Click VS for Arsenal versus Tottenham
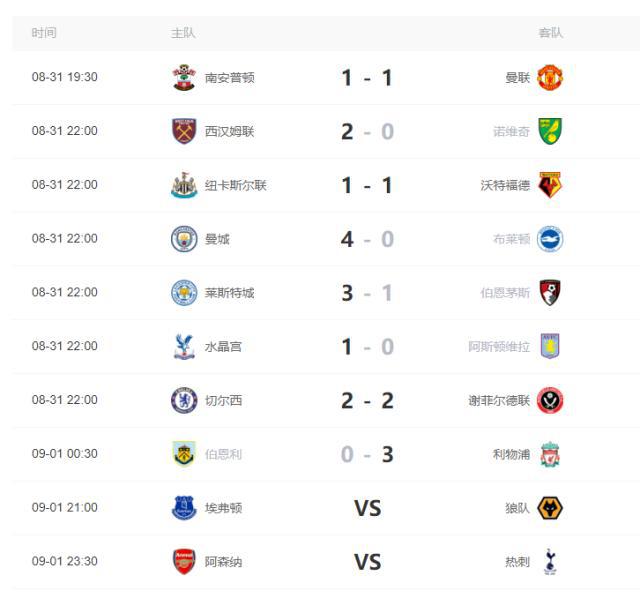The height and width of the screenshot is (598, 640). tap(367, 562)
